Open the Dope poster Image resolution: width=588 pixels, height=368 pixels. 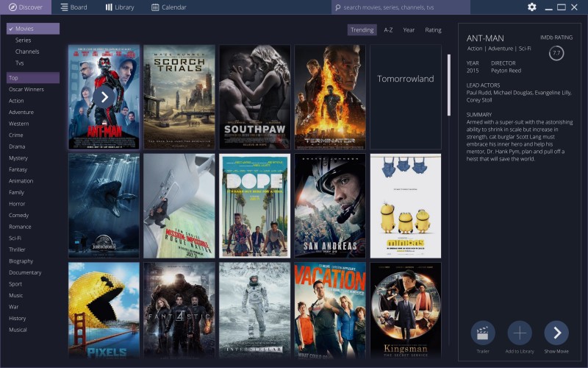point(254,206)
